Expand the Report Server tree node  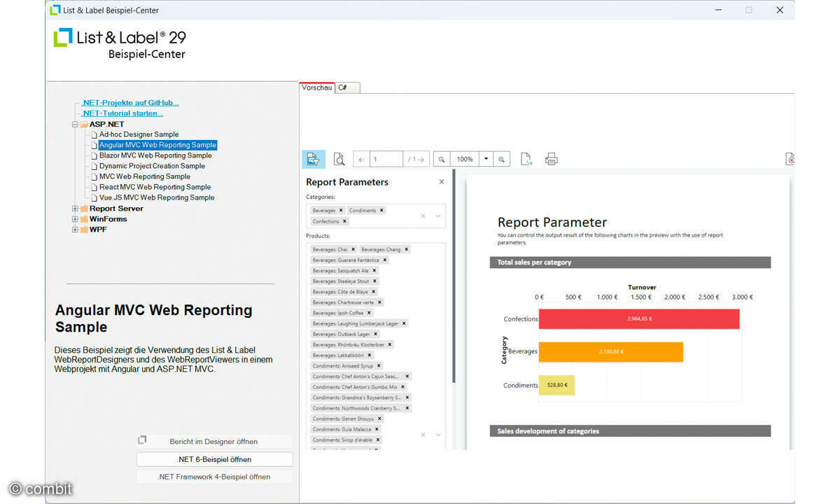pyautogui.click(x=76, y=209)
